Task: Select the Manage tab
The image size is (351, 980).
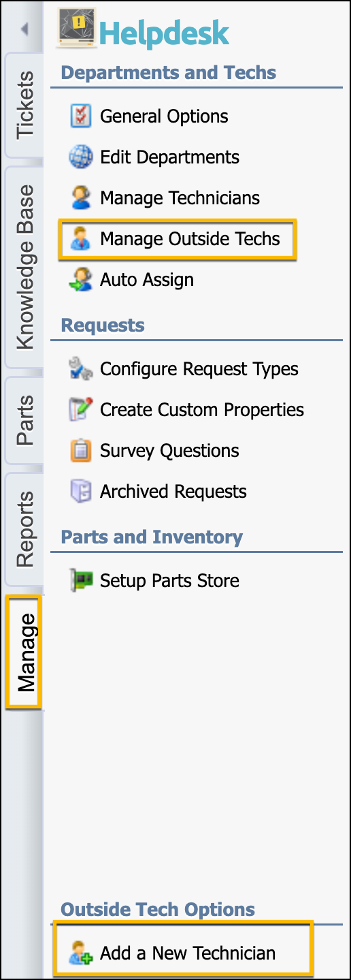Action: click(26, 652)
